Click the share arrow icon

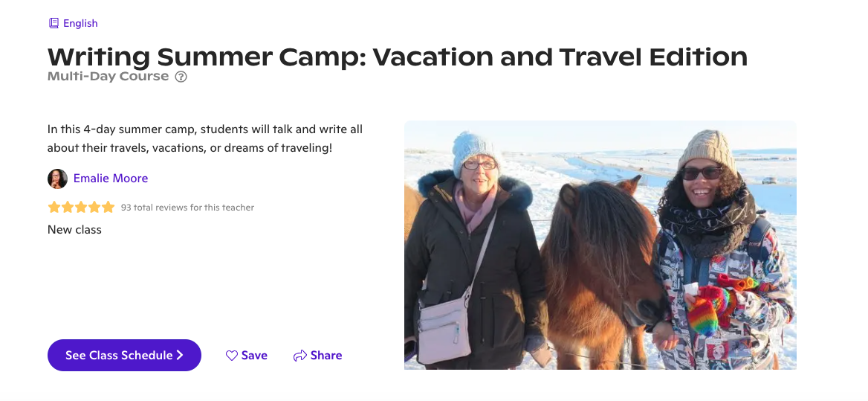coord(300,356)
